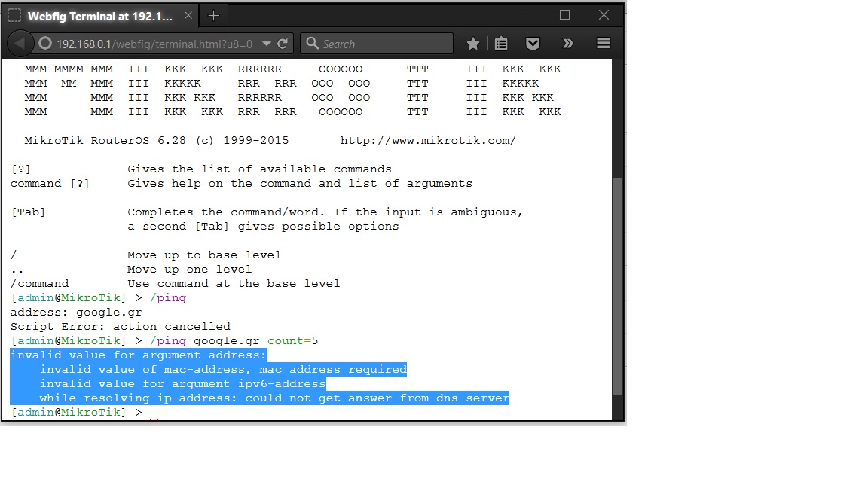Show bookmarks list icon
Viewport: 868px width, 488px height.
click(501, 44)
